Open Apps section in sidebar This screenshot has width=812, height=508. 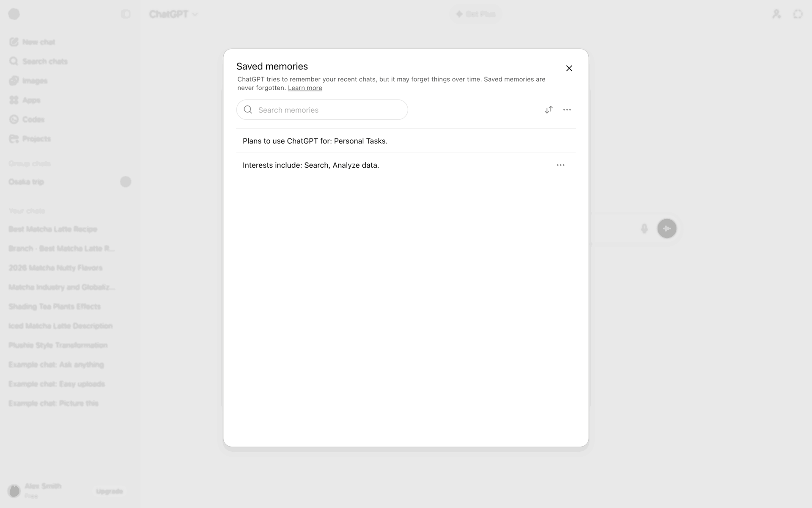[70, 100]
